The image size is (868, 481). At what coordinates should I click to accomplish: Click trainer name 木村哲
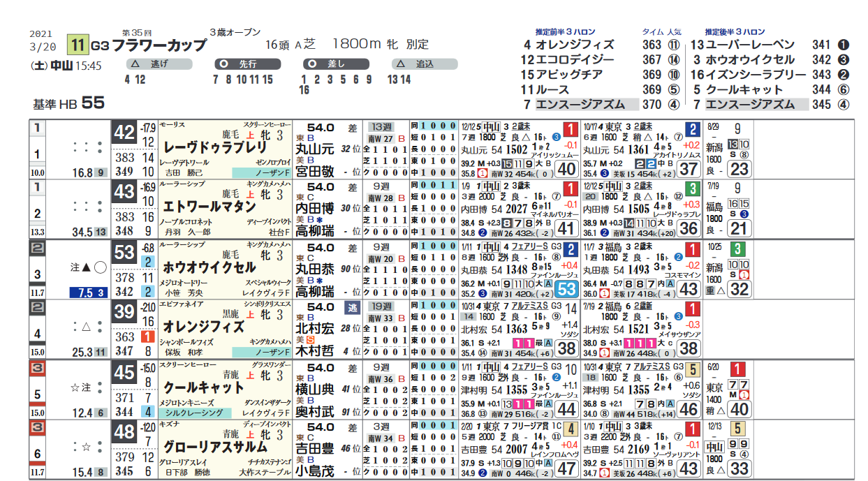(x=315, y=352)
